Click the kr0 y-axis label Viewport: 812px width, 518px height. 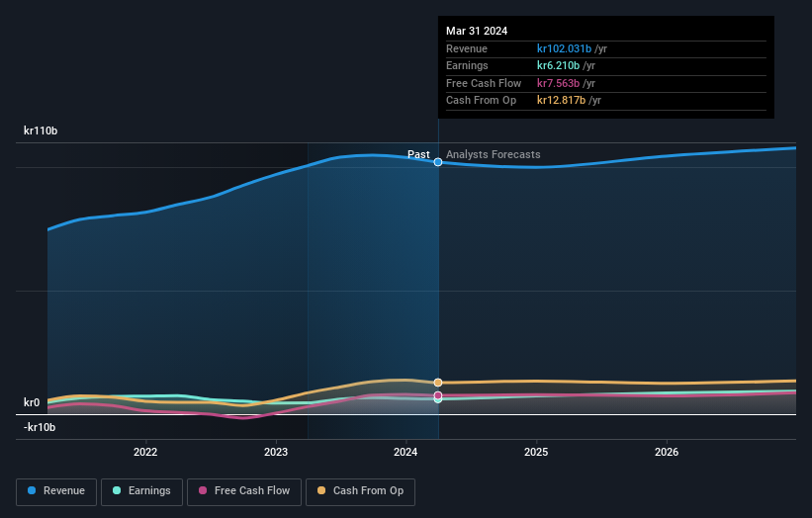[x=32, y=402]
